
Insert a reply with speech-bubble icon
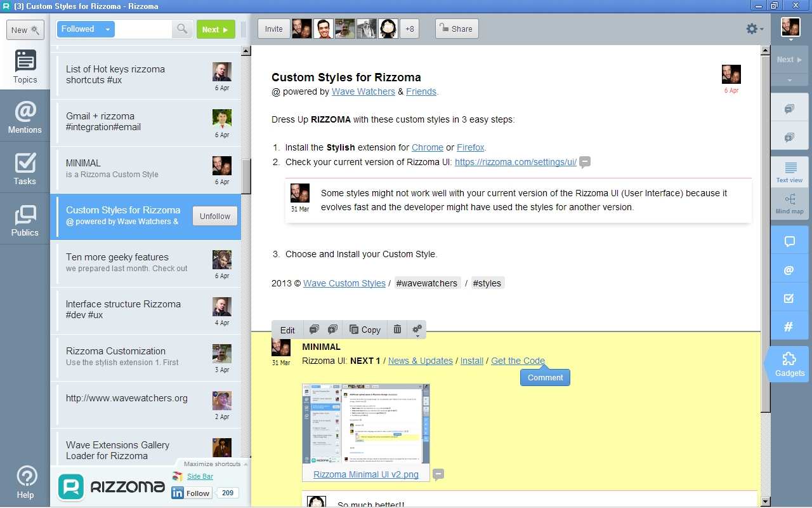[790, 241]
